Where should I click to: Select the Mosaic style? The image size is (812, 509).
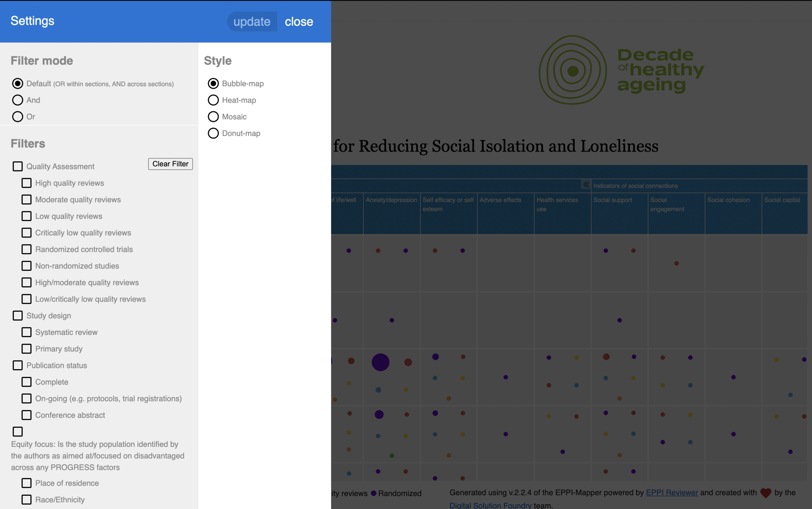pyautogui.click(x=213, y=116)
